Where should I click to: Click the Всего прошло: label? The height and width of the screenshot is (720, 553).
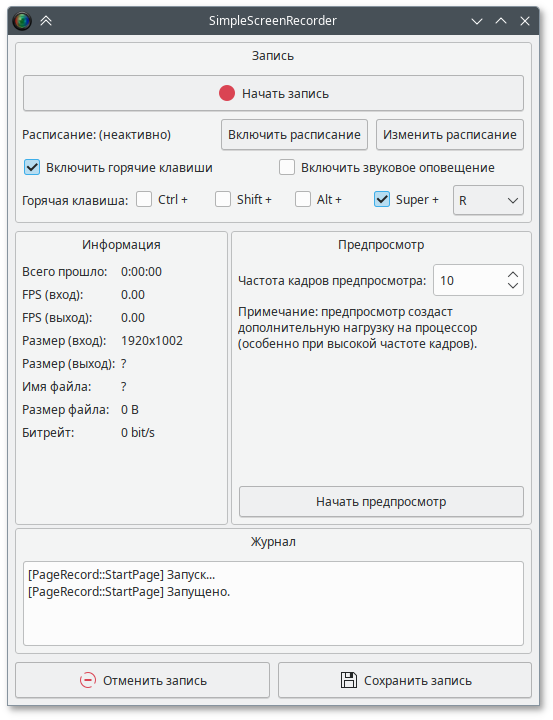pyautogui.click(x=65, y=272)
